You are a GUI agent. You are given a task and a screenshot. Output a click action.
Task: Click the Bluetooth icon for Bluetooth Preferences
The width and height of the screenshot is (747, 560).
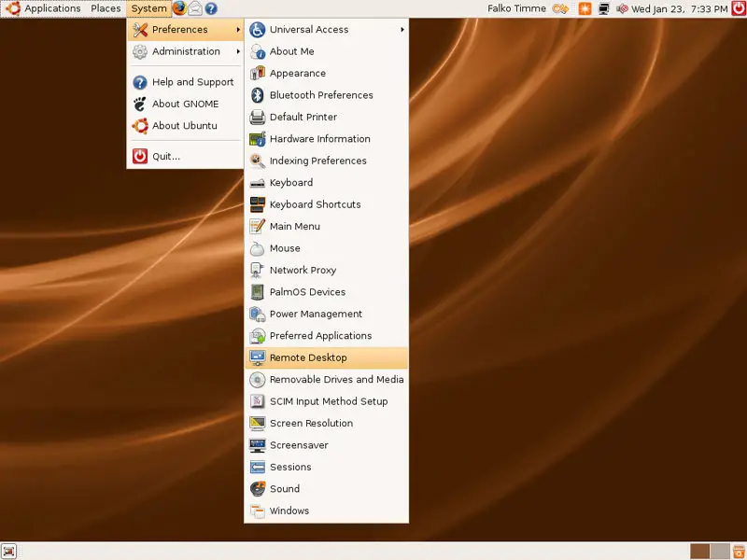(258, 95)
